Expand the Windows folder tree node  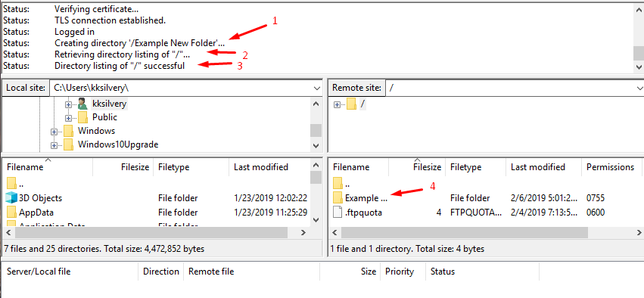pos(54,132)
